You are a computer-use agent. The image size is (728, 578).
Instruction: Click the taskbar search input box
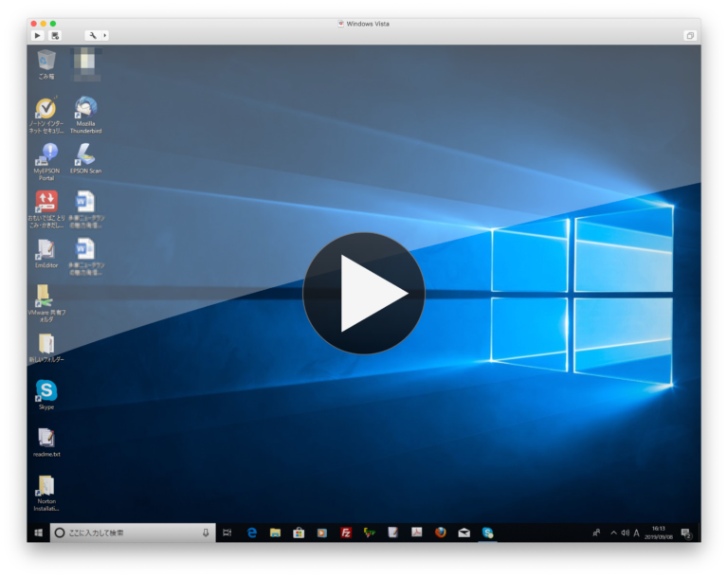coord(128,533)
